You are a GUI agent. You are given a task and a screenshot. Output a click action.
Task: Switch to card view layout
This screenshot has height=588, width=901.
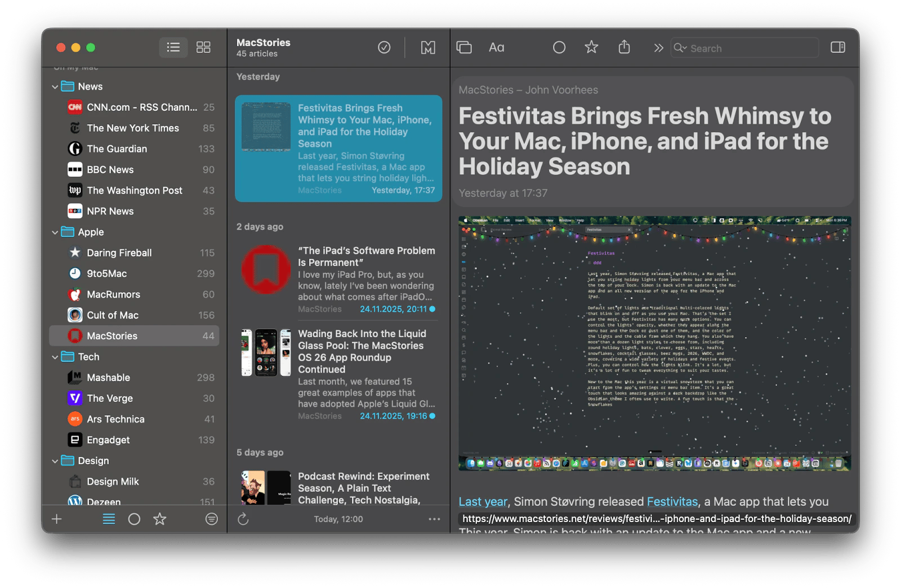click(203, 47)
